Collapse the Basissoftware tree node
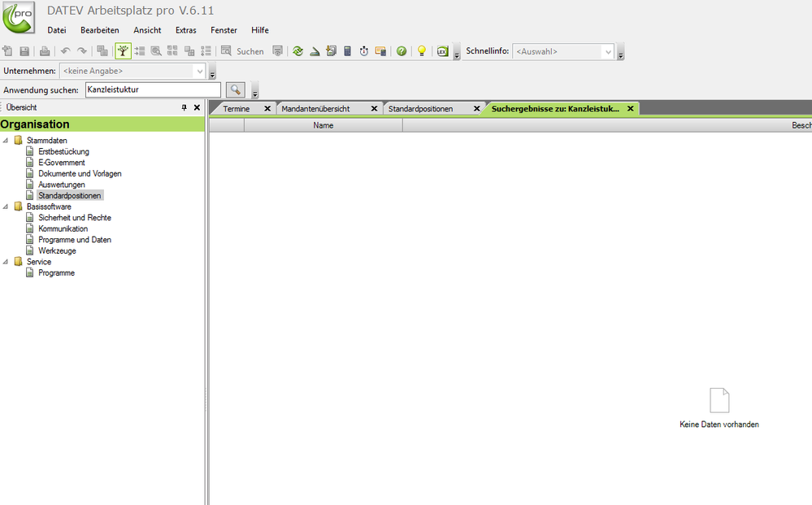 [x=6, y=207]
